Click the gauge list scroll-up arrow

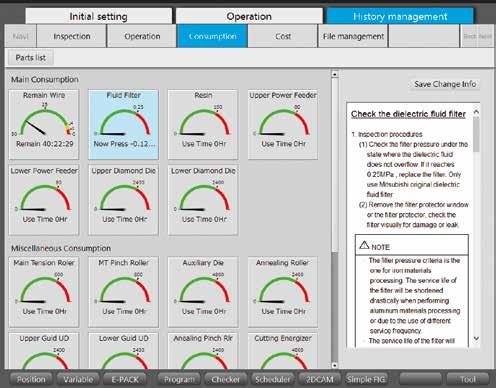click(x=335, y=74)
